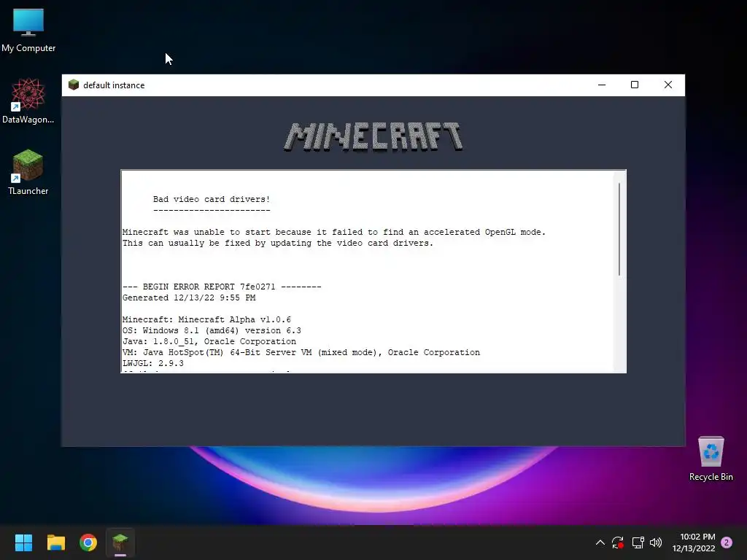Open the network tray icon
The image size is (747, 560).
click(x=638, y=542)
